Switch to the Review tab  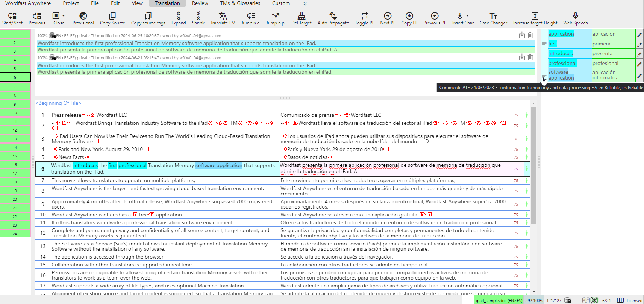[200, 3]
